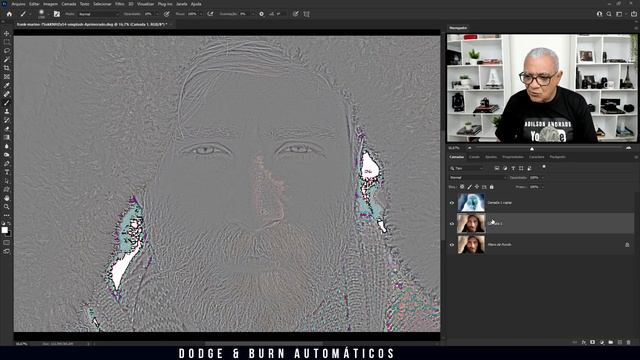Select the Eraser tool
The image size is (640, 360).
[x=7, y=129]
